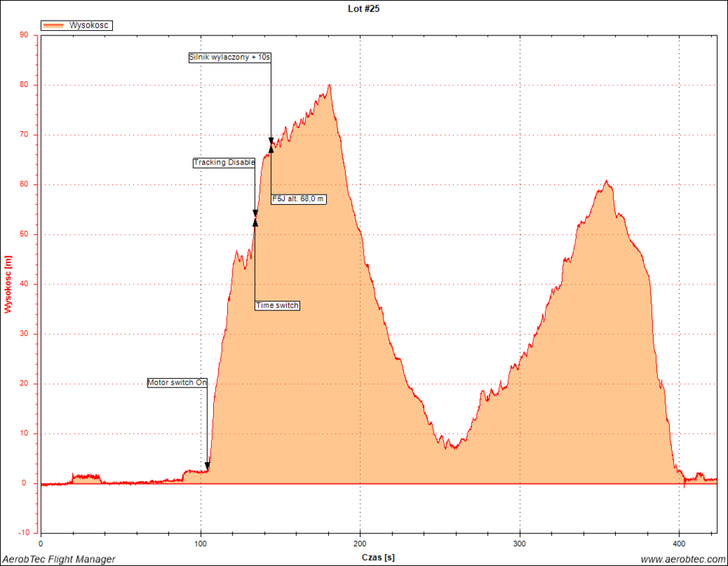Click the 50 tick on altitude axis

[x=24, y=234]
